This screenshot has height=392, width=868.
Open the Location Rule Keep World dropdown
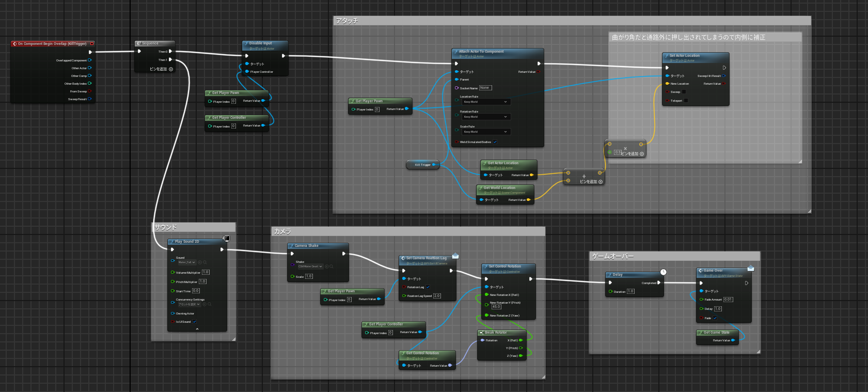[485, 102]
